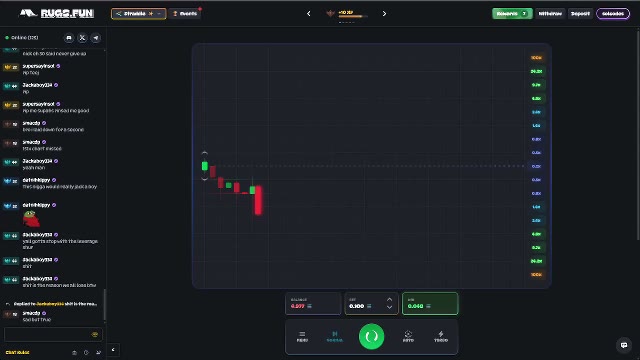Click the XP progress bar
The image size is (640, 360).
pyautogui.click(x=353, y=16)
